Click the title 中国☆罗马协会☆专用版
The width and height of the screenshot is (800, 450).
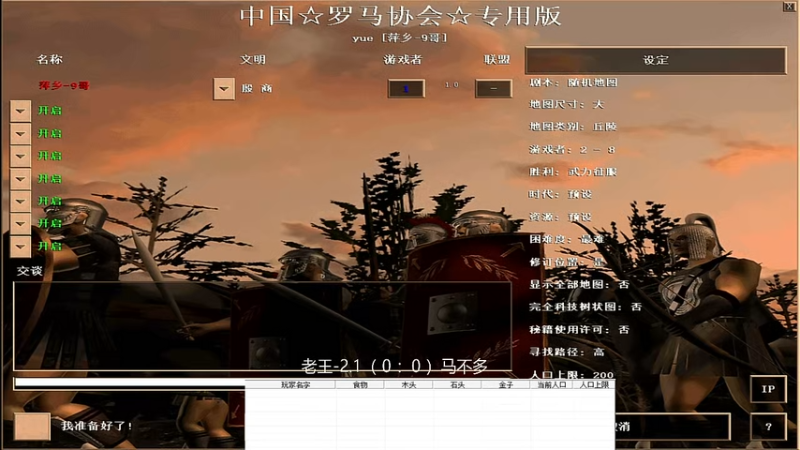coord(401,16)
